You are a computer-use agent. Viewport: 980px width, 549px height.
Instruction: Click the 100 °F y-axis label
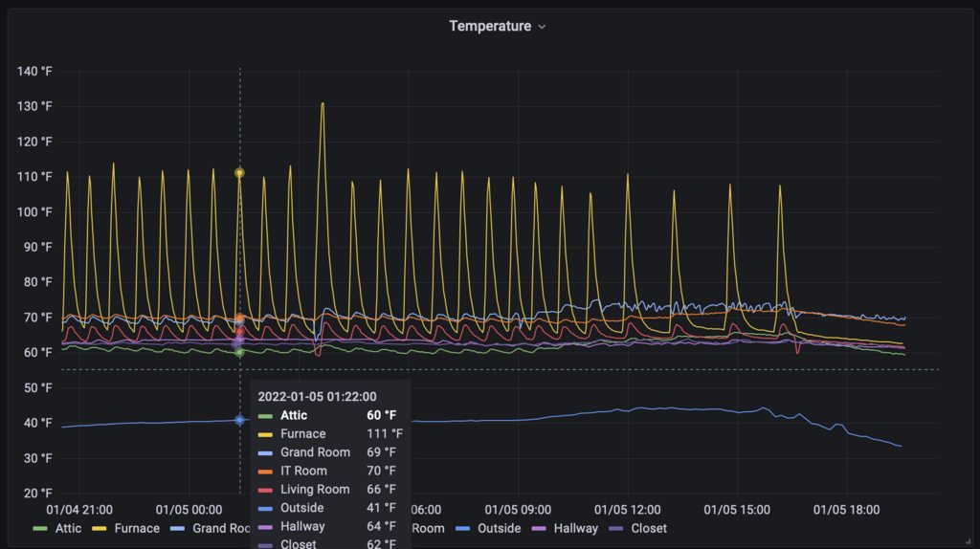tap(34, 211)
